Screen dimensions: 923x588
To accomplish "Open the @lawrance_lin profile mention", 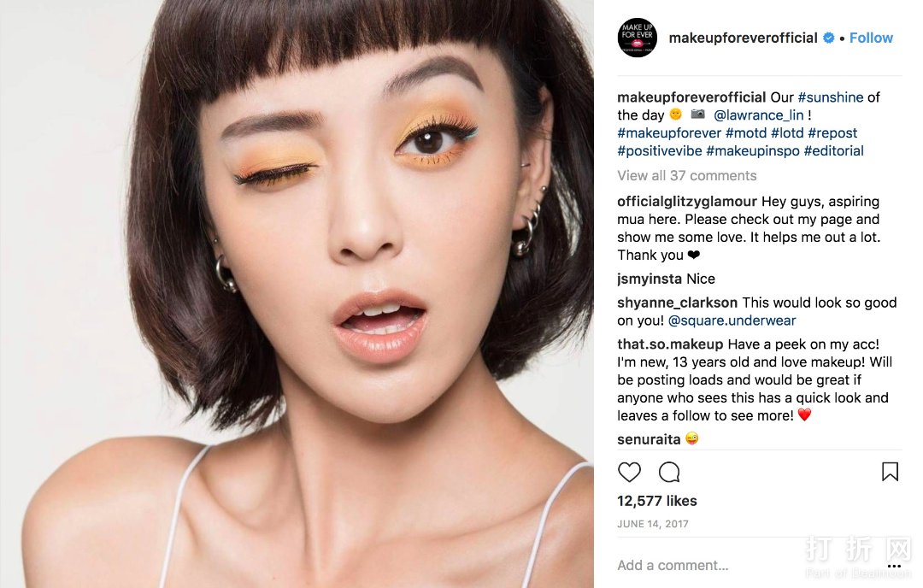I will 758,115.
